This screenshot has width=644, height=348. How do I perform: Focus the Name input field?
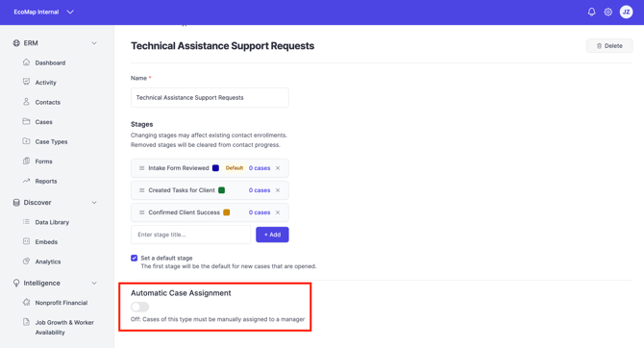pyautogui.click(x=210, y=97)
